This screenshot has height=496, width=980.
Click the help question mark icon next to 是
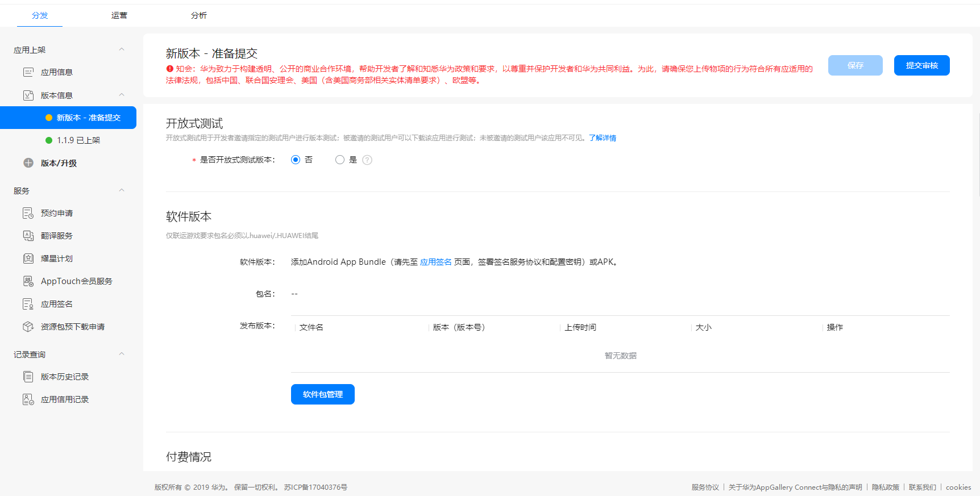367,160
